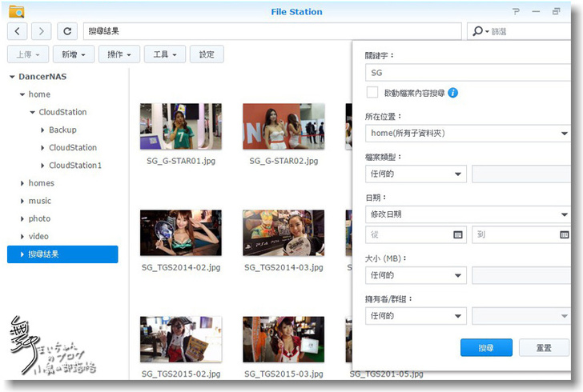Open the location dropdown showing home
Viewport: 583px width, 392px height.
pos(468,133)
